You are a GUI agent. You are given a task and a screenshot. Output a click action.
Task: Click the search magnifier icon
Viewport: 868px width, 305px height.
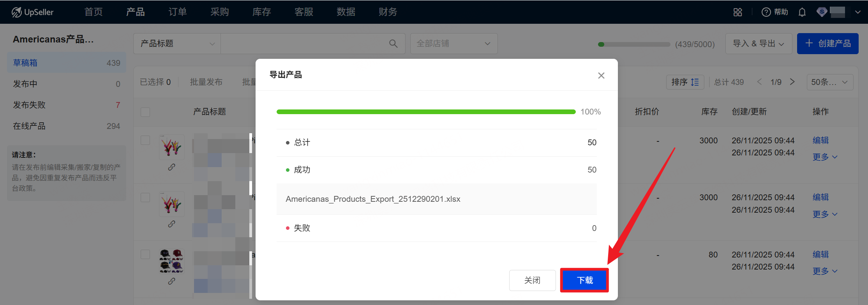pyautogui.click(x=393, y=44)
